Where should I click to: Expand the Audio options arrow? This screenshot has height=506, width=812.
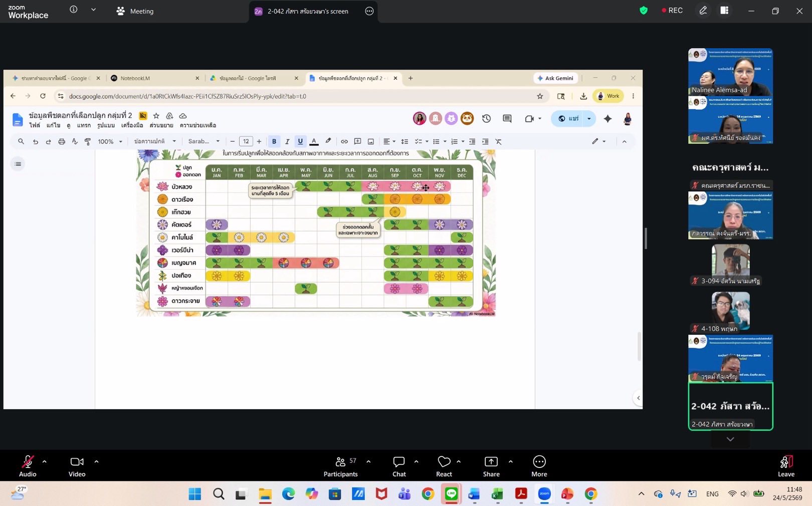click(x=45, y=461)
